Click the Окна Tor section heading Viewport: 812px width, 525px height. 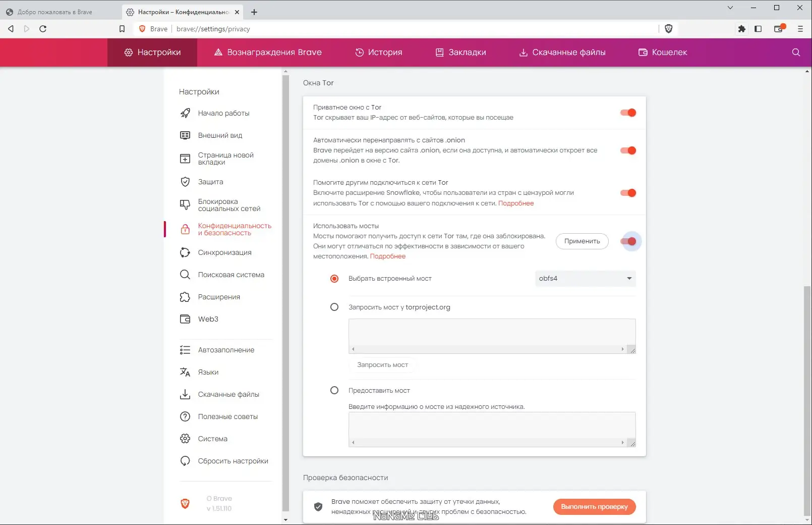coord(318,83)
